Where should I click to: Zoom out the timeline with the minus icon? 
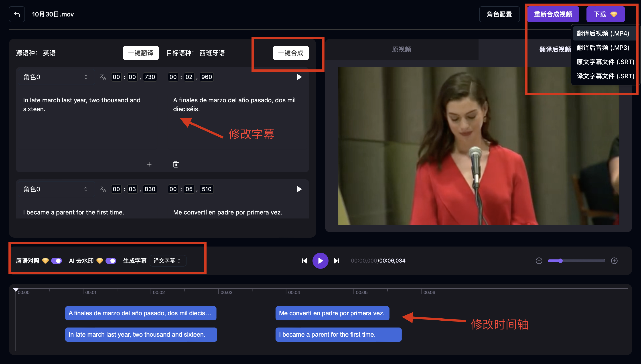click(x=539, y=261)
